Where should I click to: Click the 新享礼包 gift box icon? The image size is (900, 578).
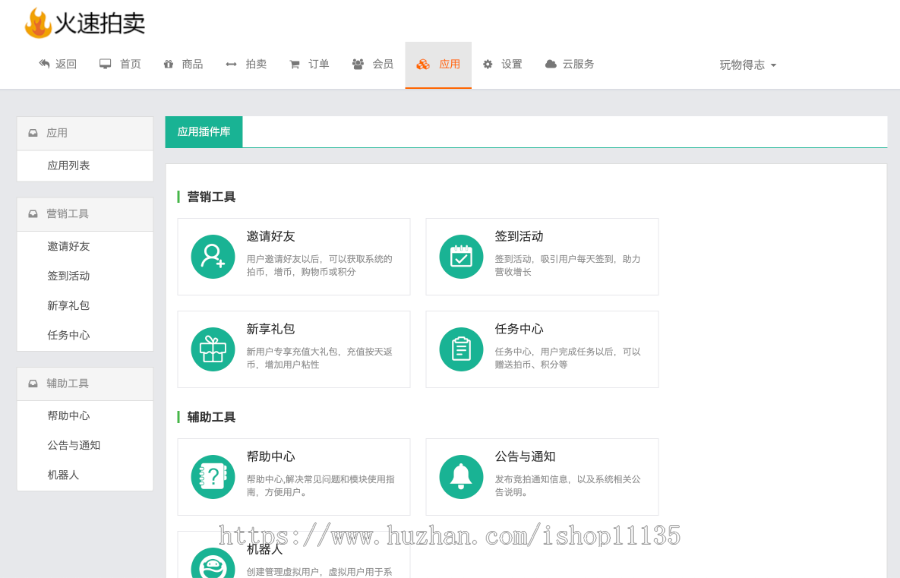point(213,349)
